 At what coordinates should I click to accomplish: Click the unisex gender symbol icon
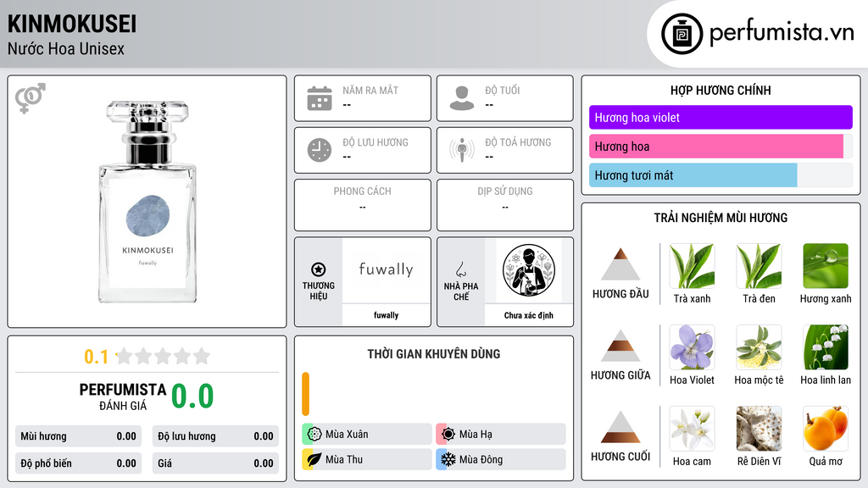click(x=30, y=98)
